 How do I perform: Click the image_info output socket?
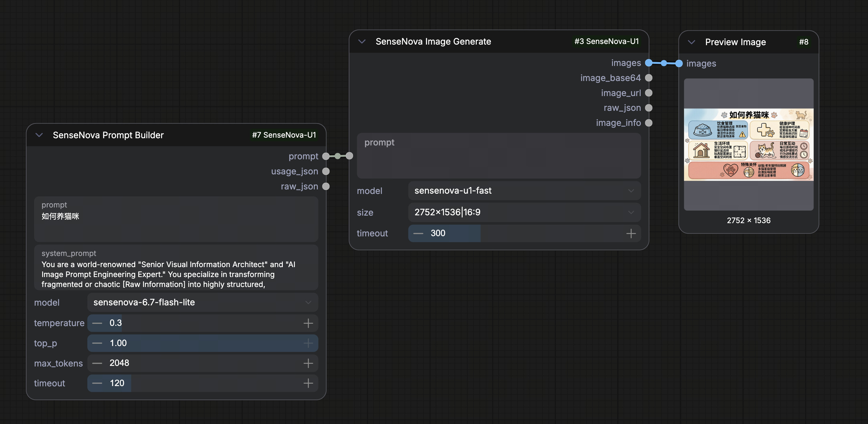click(648, 123)
